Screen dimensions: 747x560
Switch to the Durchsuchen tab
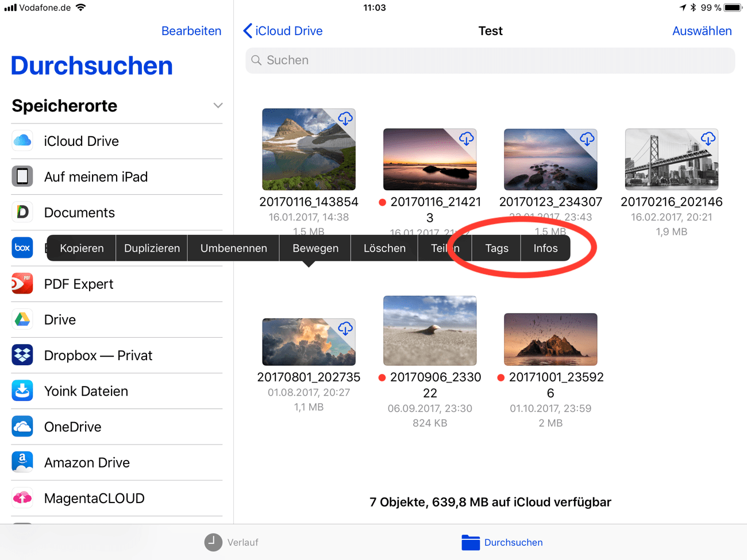click(x=502, y=542)
